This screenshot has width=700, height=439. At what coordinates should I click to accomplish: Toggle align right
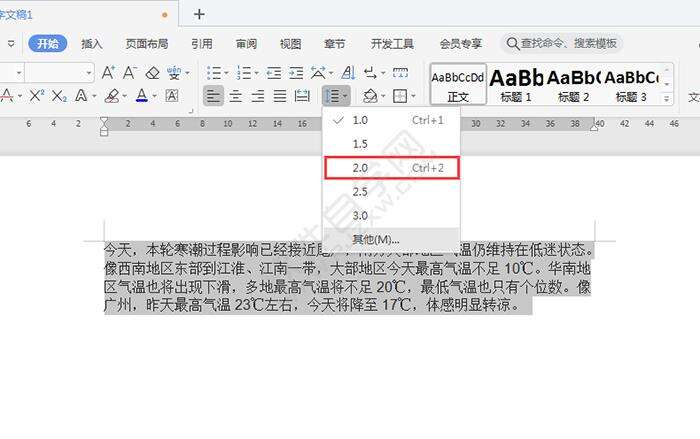(x=258, y=96)
